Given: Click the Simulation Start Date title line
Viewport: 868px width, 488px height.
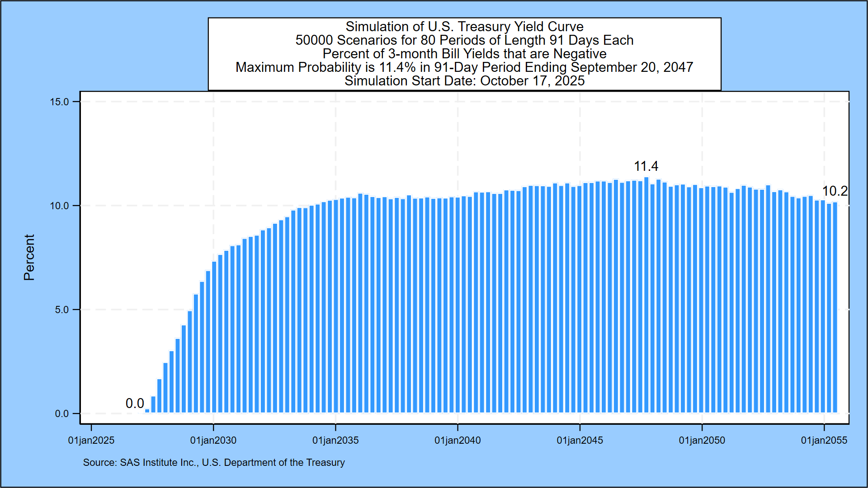Looking at the screenshot, I should 464,81.
